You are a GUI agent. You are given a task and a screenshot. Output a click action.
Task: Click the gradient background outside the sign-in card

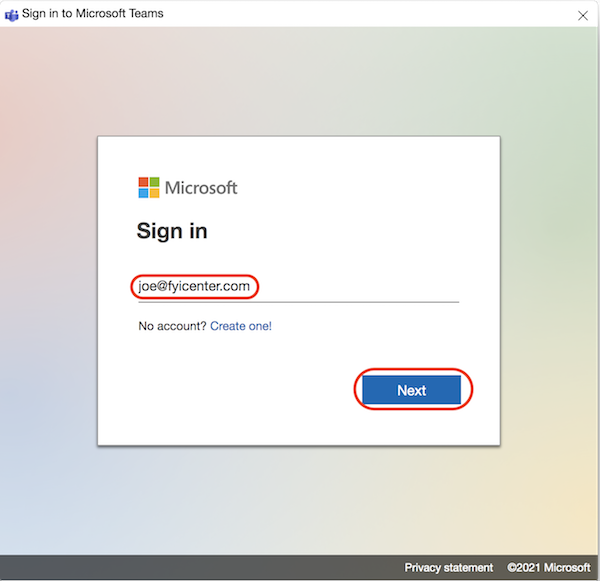tap(50, 300)
